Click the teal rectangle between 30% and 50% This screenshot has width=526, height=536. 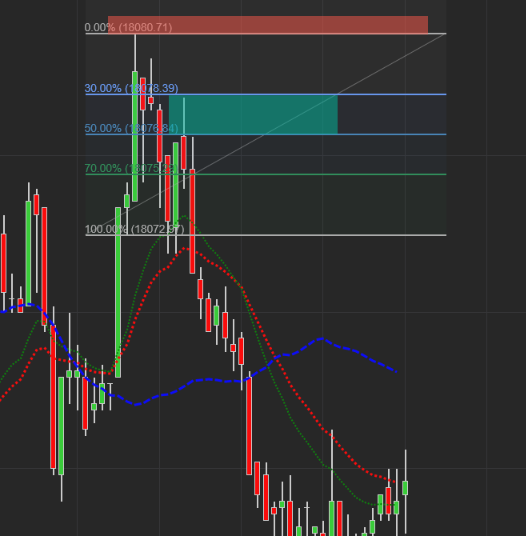pyautogui.click(x=253, y=115)
